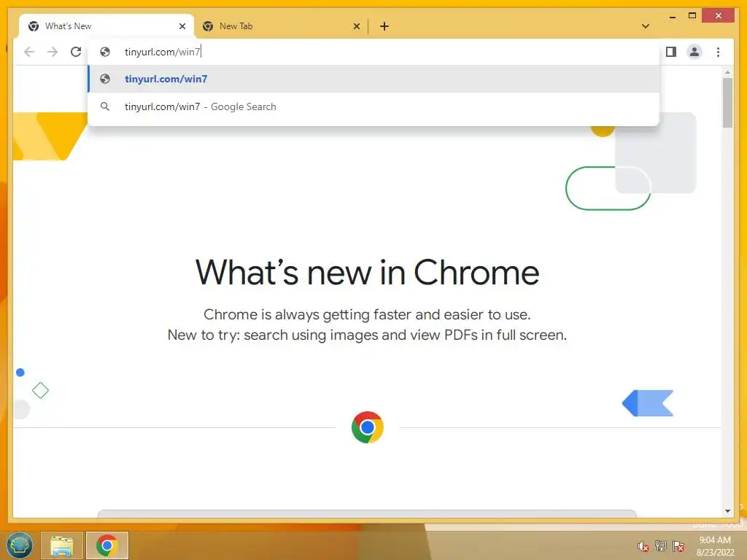The image size is (747, 560).
Task: Click the 'New to try: search using images' line
Action: [x=368, y=335]
